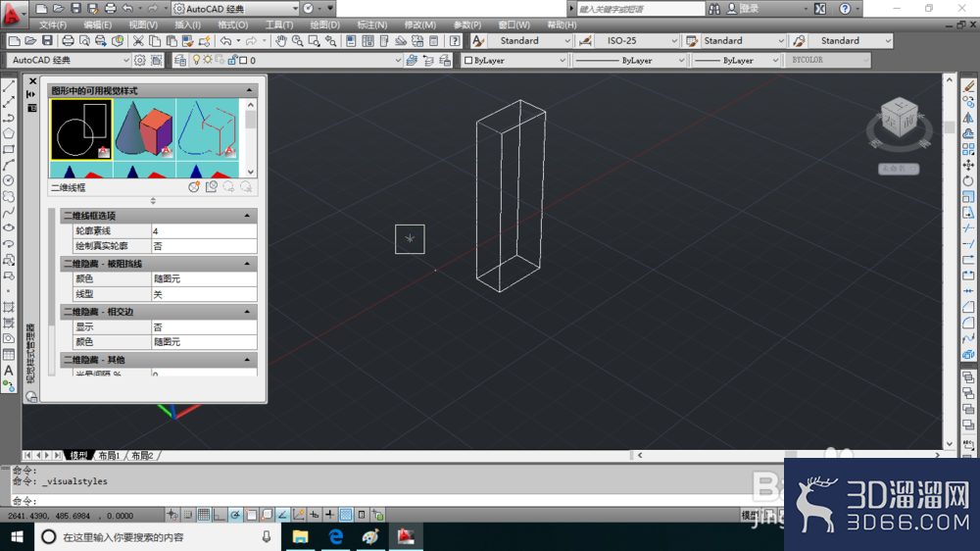Open the 文件(F) menu
The width and height of the screenshot is (980, 551).
(53, 25)
